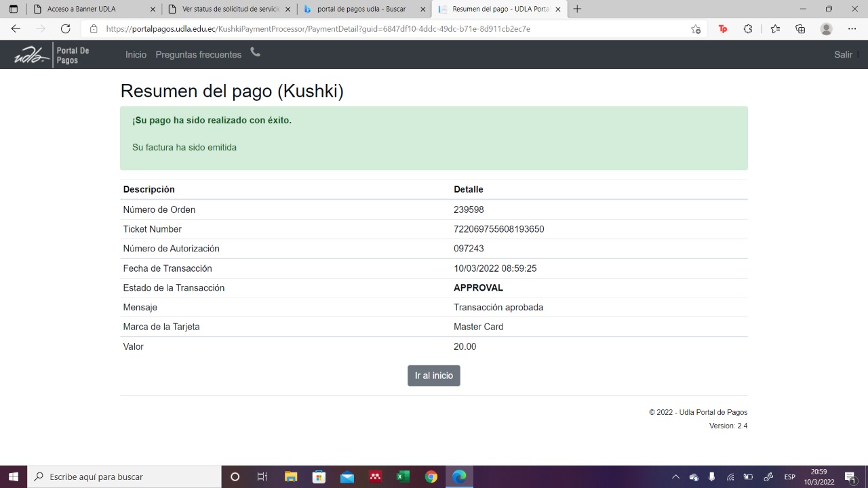868x488 pixels.
Task: Click the Salir logout link
Action: [843, 55]
